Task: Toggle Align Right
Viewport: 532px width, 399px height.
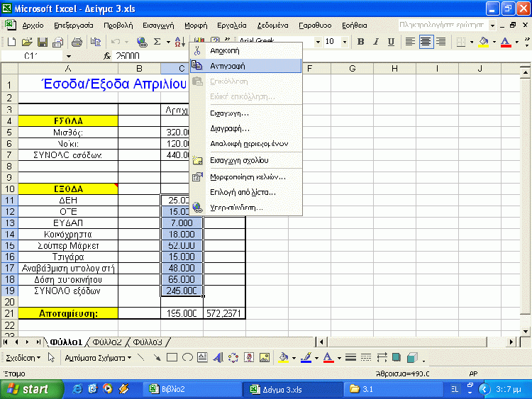Action: tap(441, 42)
